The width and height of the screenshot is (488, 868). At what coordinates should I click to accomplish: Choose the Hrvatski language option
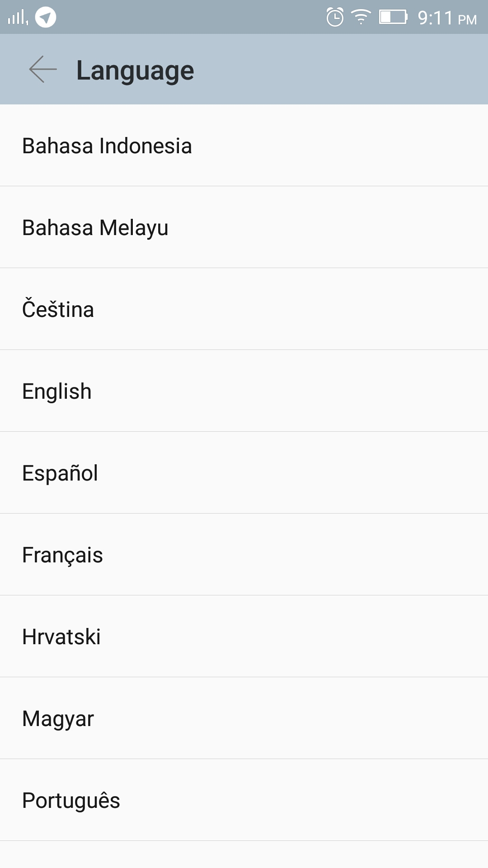[61, 637]
